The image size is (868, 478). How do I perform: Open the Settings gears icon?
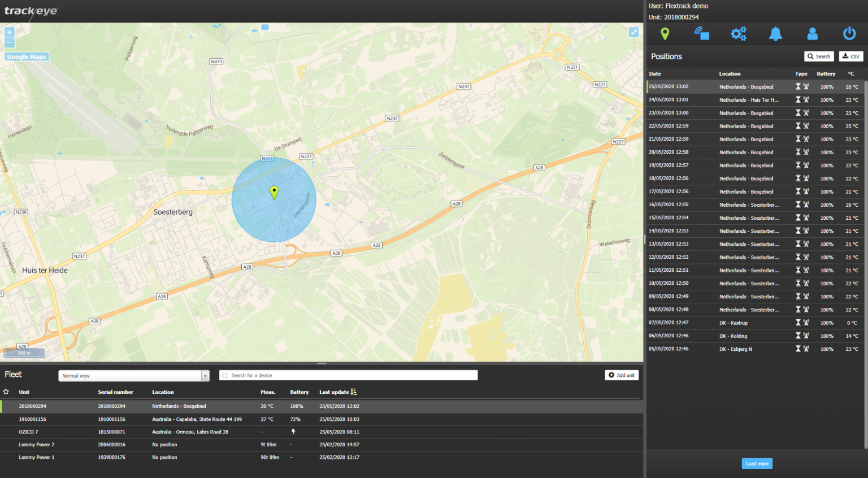[x=739, y=33]
